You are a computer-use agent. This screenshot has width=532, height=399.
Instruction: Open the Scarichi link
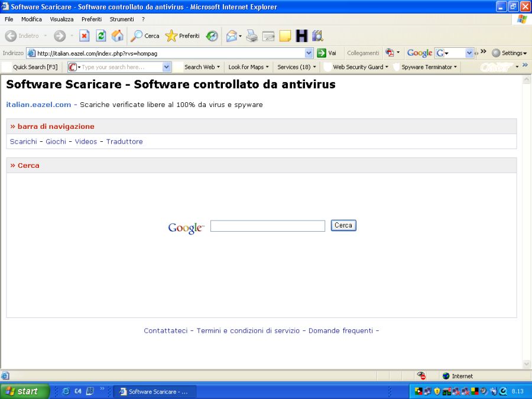[x=24, y=141]
